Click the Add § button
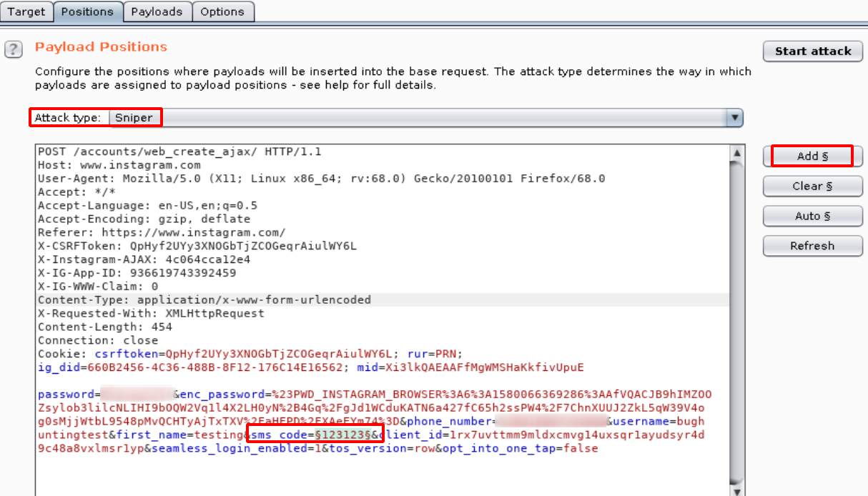The height and width of the screenshot is (496, 868). [812, 157]
